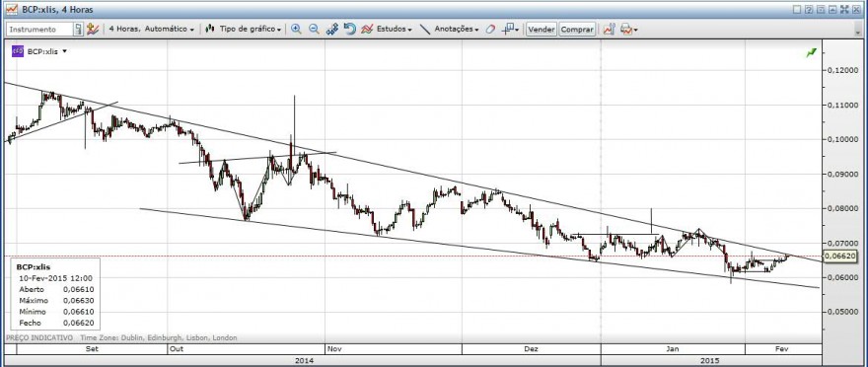868x367 pixels.
Task: Open the instrument lookup icon beside Instrumento
Action: [79, 29]
